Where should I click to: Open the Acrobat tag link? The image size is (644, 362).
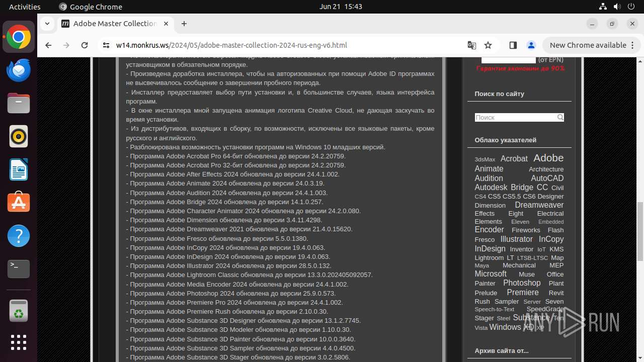(514, 159)
